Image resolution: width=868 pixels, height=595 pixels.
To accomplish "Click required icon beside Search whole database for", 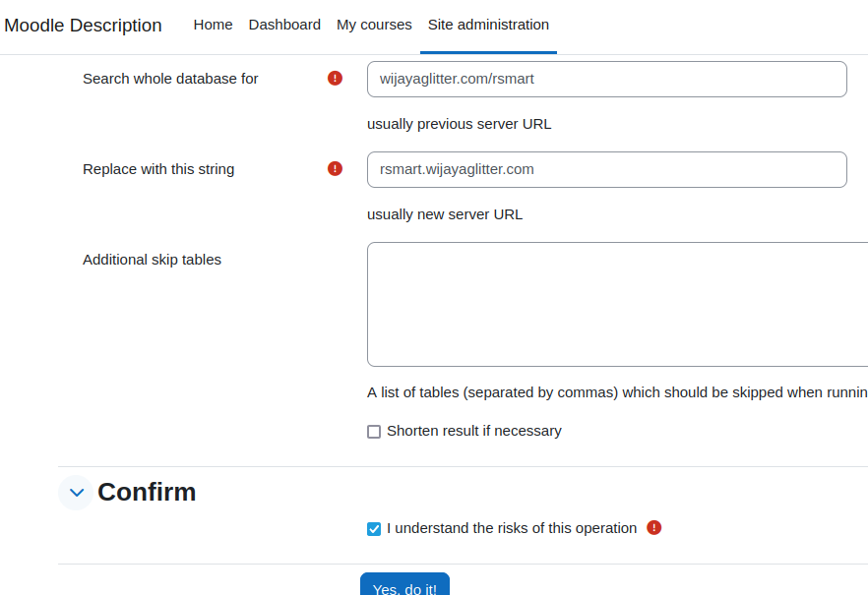I will 335,78.
